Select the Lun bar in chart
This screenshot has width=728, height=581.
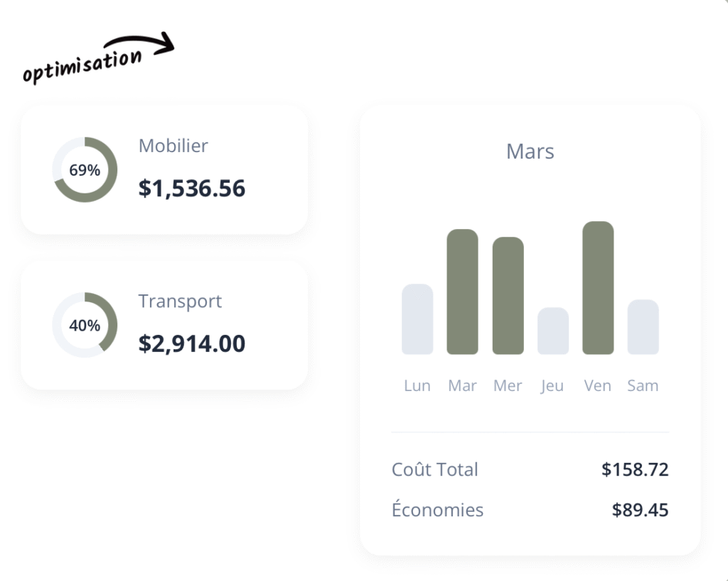pos(417,319)
